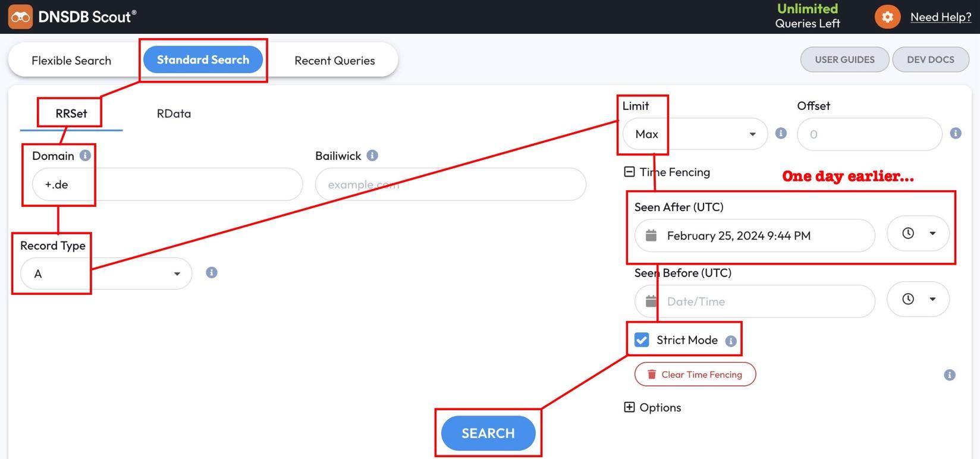Viewport: 980px width, 459px height.
Task: Click the trash icon on Clear Time Fencing
Action: point(652,374)
